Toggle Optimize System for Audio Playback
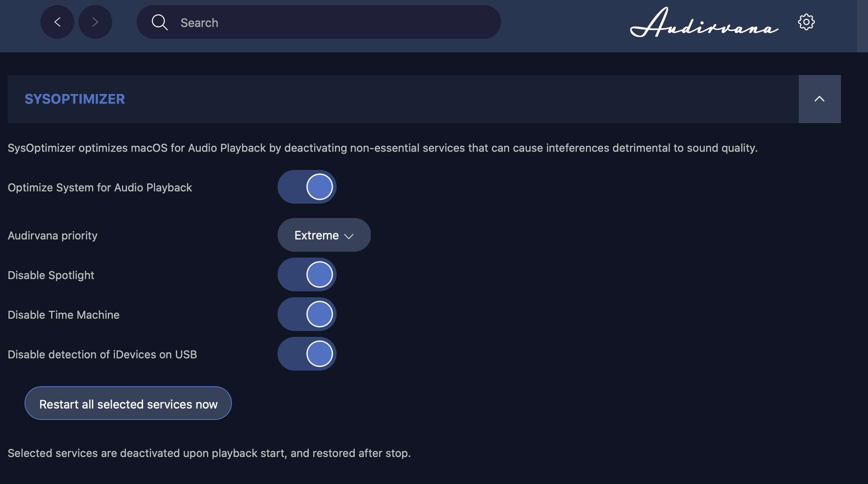The image size is (868, 484). pos(307,187)
